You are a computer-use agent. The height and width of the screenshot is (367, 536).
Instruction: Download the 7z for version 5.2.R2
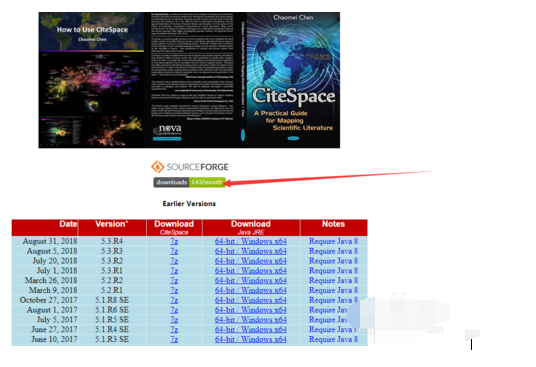coord(174,281)
